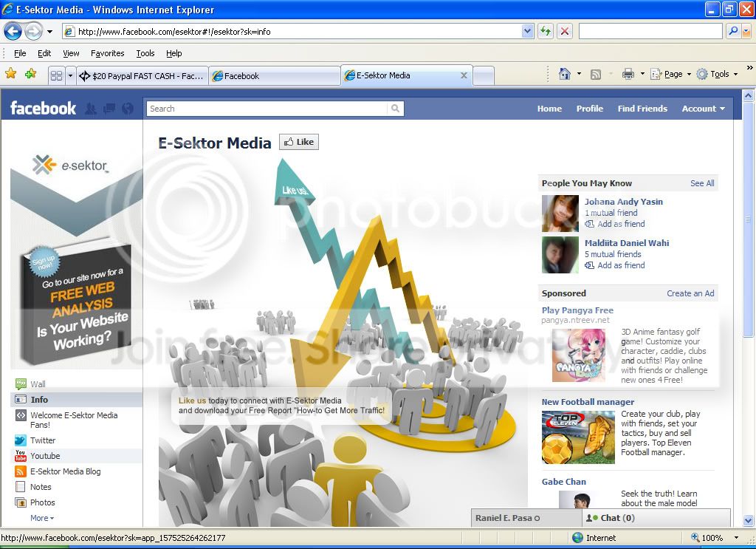
Task: Open Johana Andy Yasin's profile picture
Action: 560,214
